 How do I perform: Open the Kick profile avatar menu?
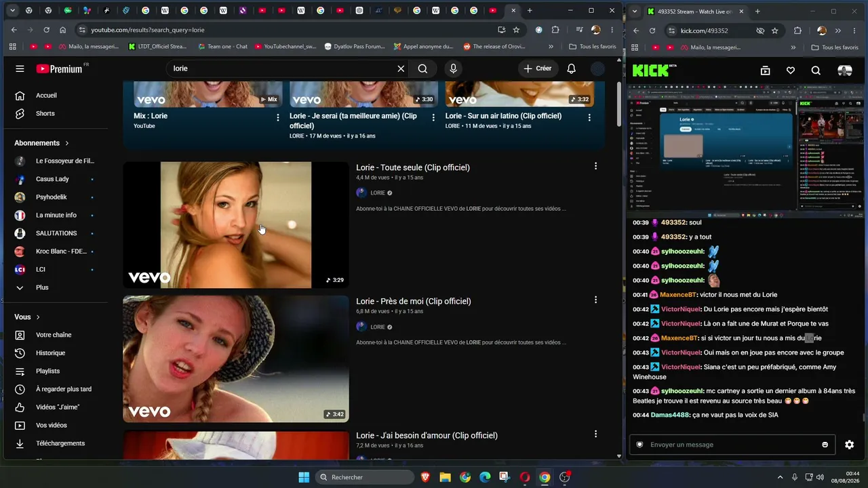click(x=844, y=70)
